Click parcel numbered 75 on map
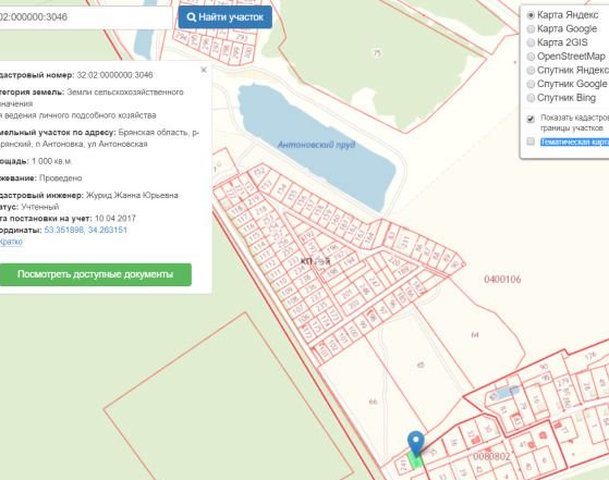Screen dimensions: 609x480 point(377,53)
